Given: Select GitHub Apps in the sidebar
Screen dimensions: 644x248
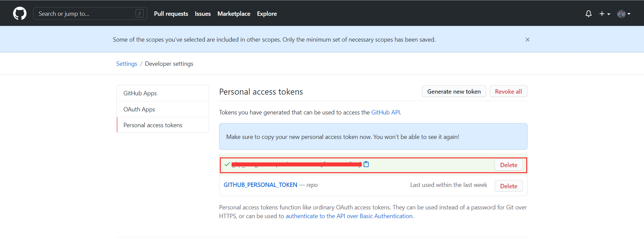Looking at the screenshot, I should tap(140, 93).
